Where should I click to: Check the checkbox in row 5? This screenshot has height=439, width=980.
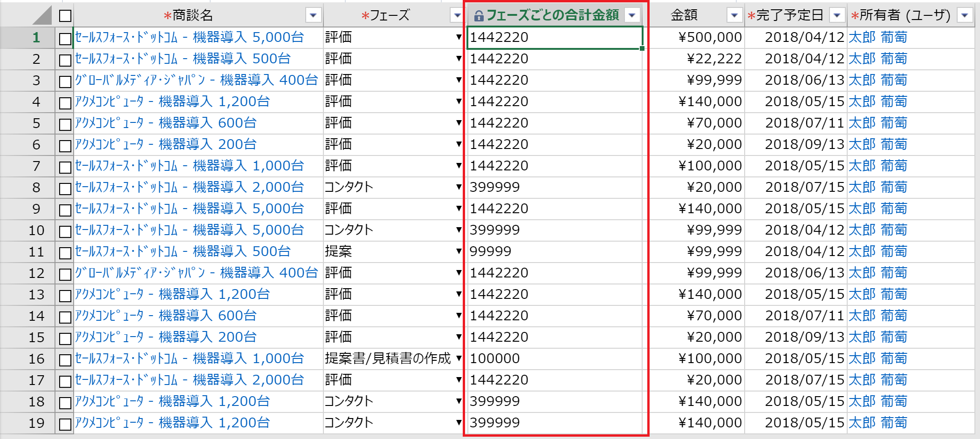tap(65, 124)
